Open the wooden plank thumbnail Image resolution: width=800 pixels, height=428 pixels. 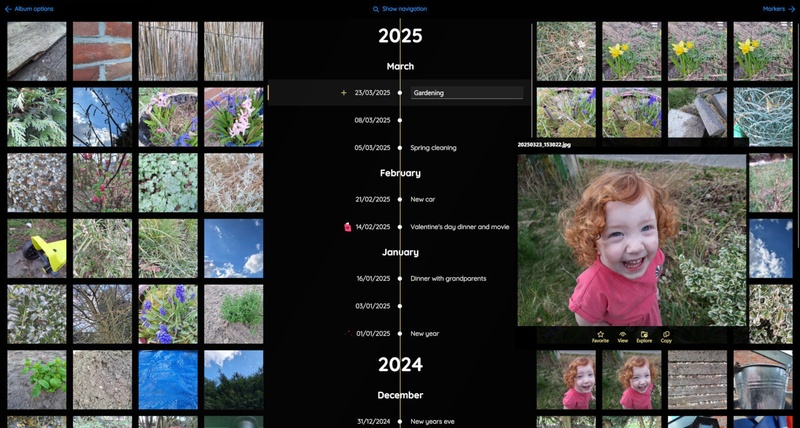pos(37,51)
